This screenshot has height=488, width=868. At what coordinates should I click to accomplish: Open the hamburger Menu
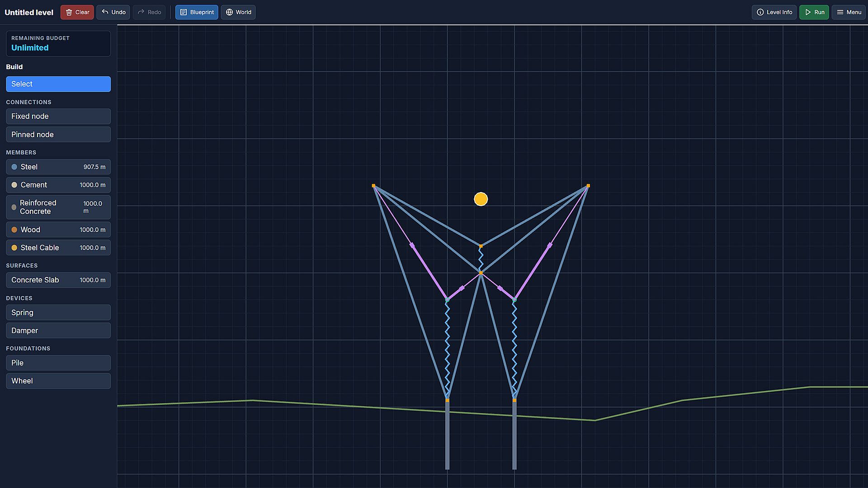click(x=849, y=12)
